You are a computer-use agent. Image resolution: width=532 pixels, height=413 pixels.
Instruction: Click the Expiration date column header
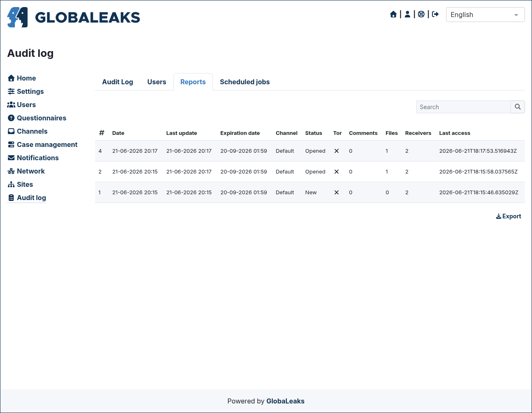(x=240, y=133)
